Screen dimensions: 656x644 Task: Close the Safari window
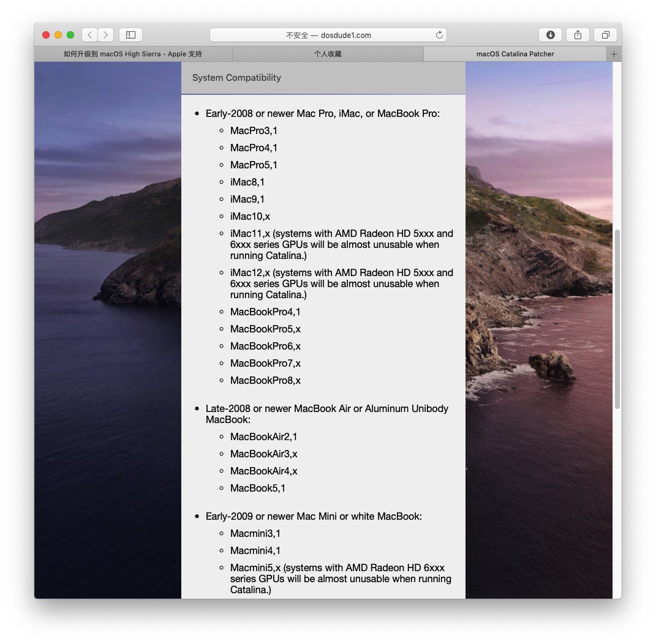tap(46, 35)
